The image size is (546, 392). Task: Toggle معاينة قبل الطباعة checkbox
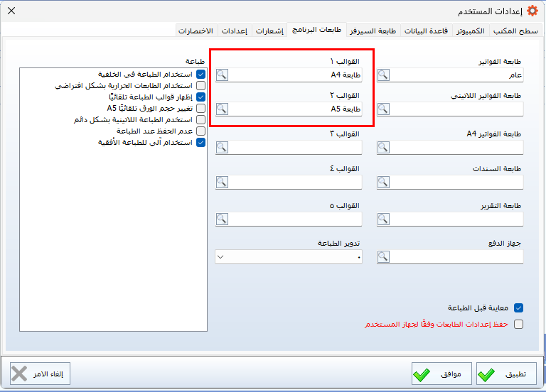coord(518,308)
